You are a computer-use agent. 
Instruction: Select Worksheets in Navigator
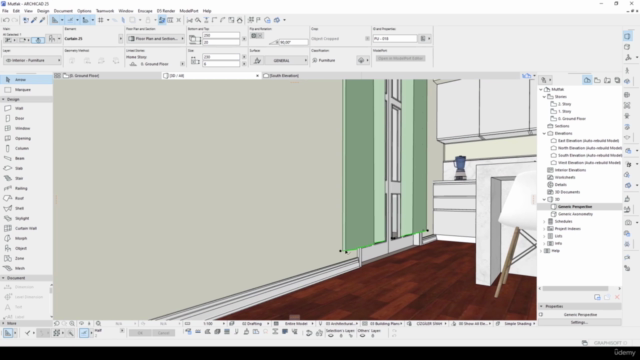pos(564,178)
